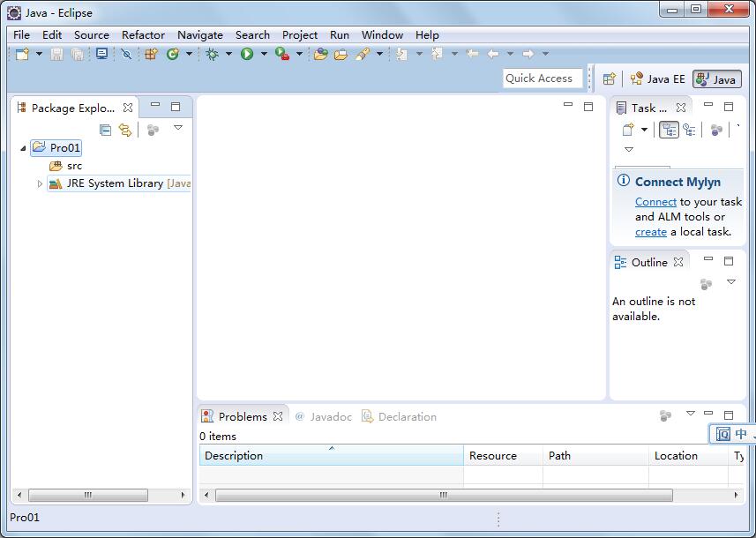Click the New Java Package icon
Screen dimensions: 756x538
coord(152,54)
